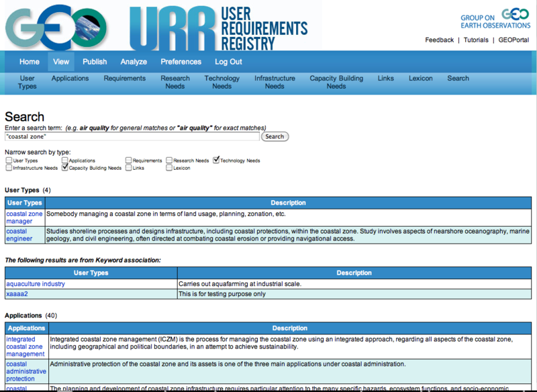Viewport: 537px width, 392px height.
Task: Uncheck the Technology Needs checkbox
Action: click(x=216, y=160)
